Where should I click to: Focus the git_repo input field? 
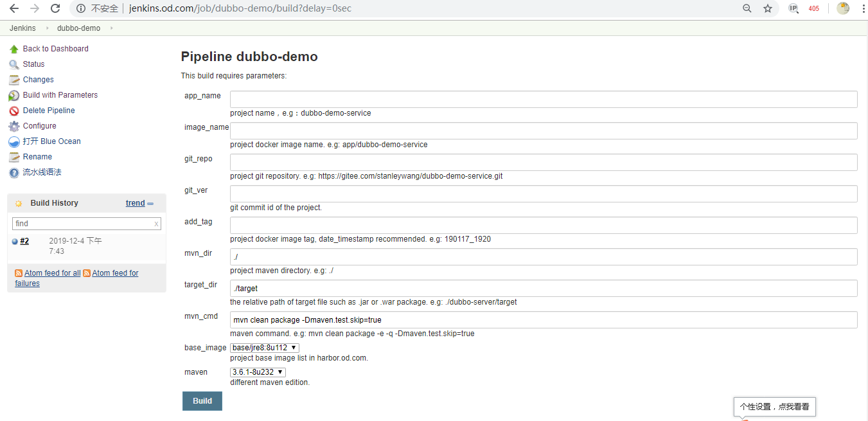pos(544,162)
